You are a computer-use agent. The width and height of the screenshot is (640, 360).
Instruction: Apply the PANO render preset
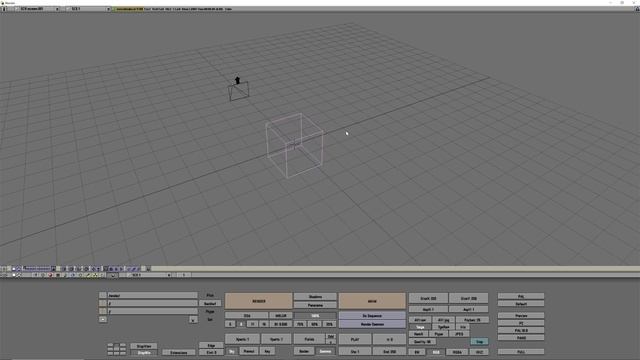click(x=521, y=338)
